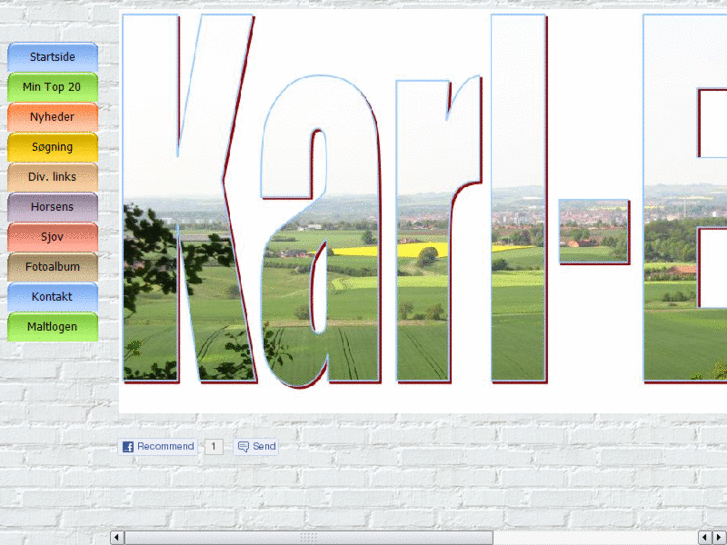
Task: Click the Send speech-bubble icon
Action: (x=243, y=447)
